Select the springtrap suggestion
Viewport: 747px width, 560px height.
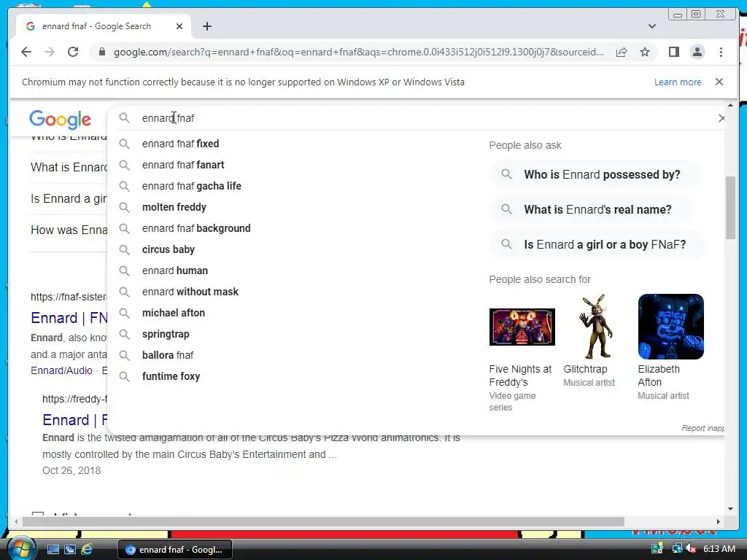[166, 334]
